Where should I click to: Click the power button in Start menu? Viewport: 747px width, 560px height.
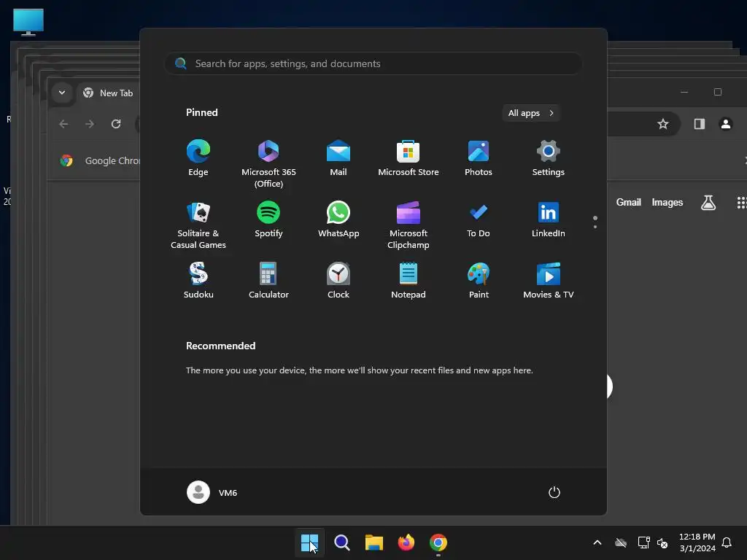pos(554,492)
